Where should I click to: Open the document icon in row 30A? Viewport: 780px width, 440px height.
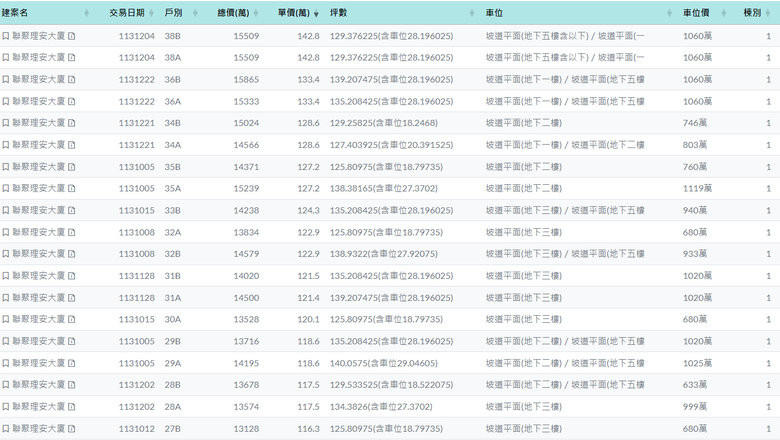[72, 319]
